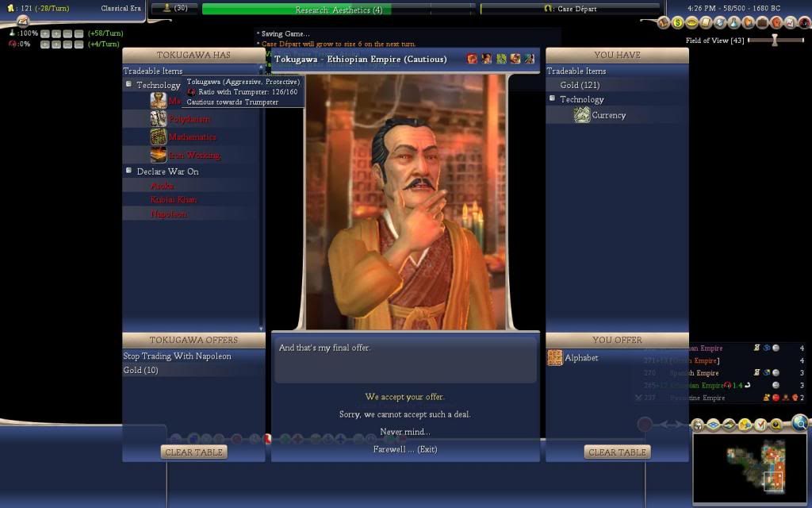Select the Currency technology icon

point(581,116)
